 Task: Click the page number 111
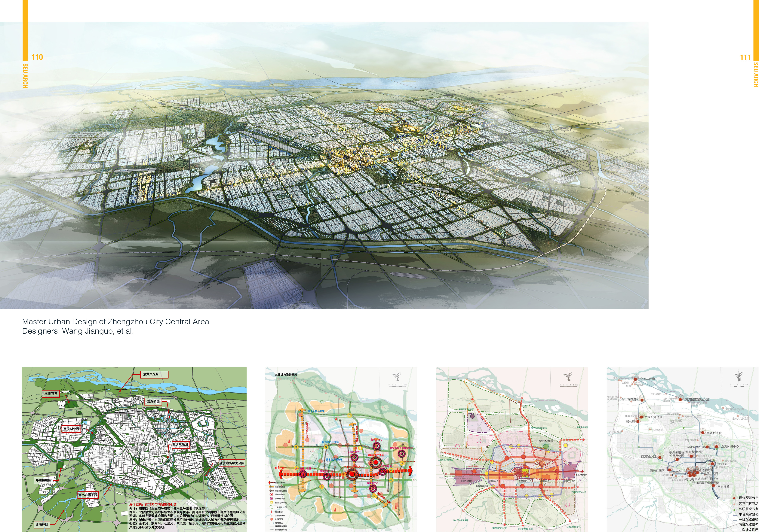click(x=745, y=58)
